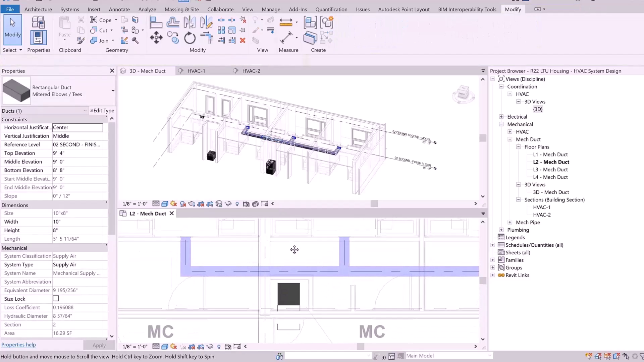
Task: Click the Edit Type button
Action: tap(102, 111)
